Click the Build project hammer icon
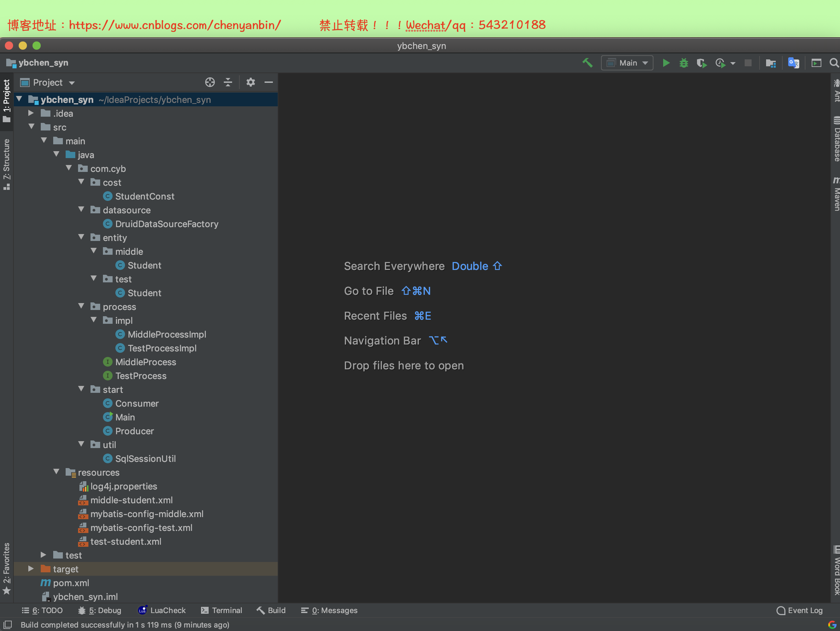 [x=588, y=62]
